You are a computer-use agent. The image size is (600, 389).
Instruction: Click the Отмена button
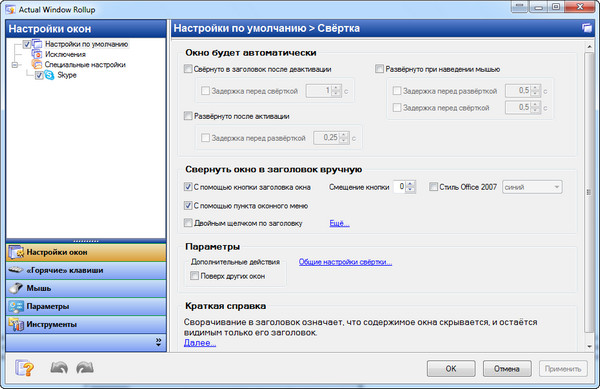(507, 368)
